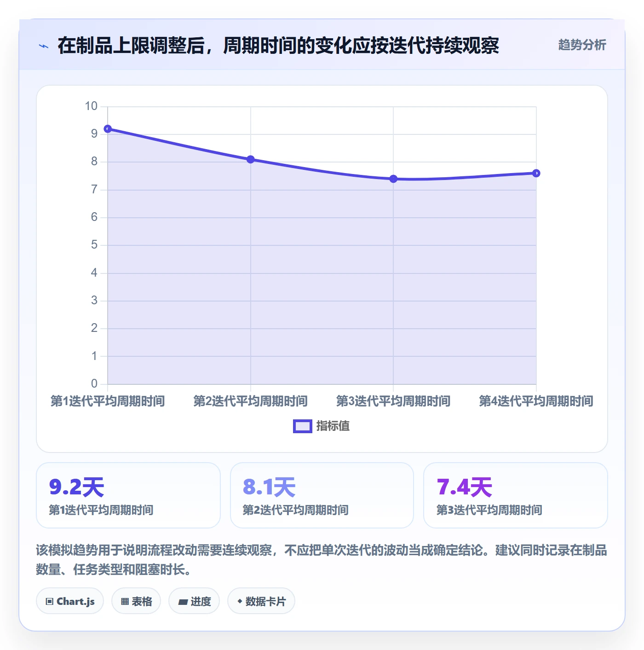This screenshot has height=650, width=644.
Task: Click the 第3迭代平均周期时间 card caption
Action: point(489,510)
